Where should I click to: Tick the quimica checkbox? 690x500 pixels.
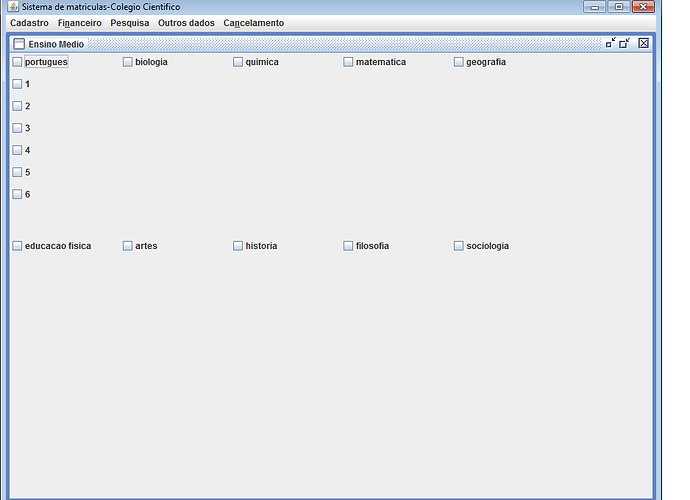(238, 62)
